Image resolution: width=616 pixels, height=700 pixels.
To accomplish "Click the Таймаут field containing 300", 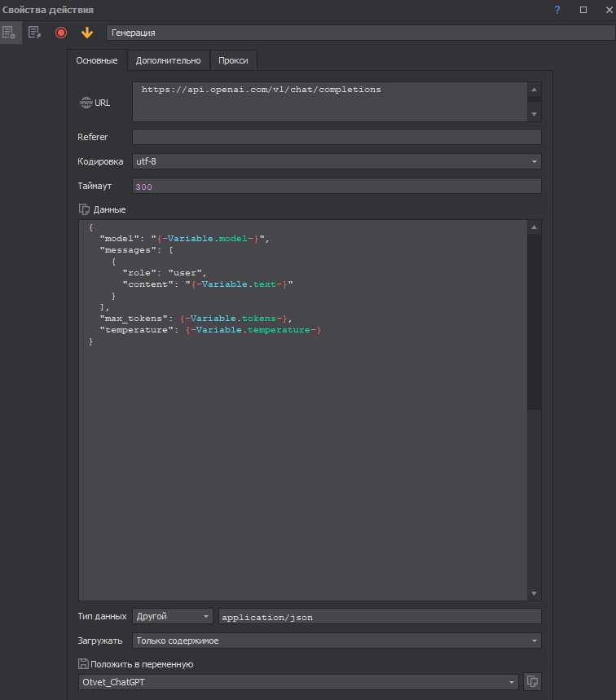I will click(x=337, y=187).
